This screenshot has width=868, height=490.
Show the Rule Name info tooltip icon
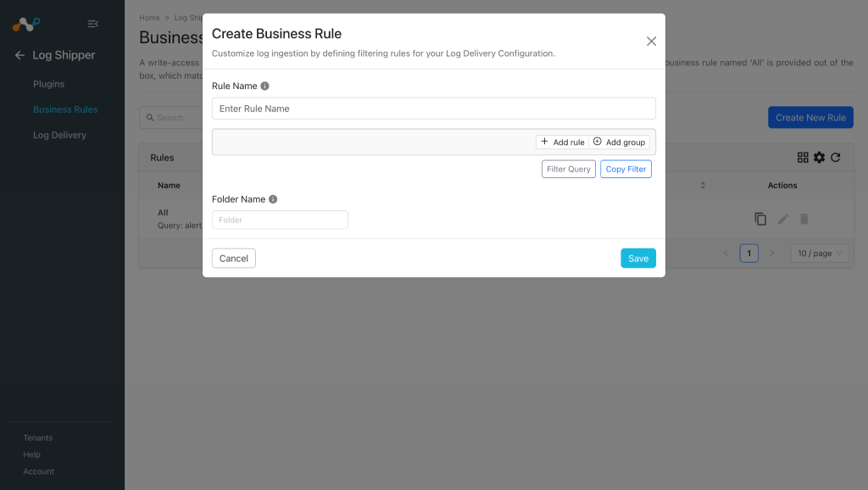click(x=264, y=86)
